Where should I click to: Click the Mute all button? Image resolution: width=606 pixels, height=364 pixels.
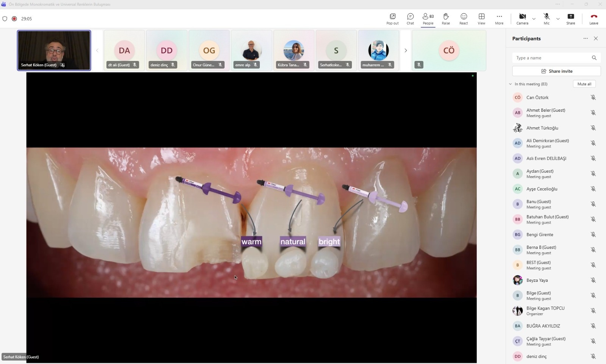click(x=584, y=84)
